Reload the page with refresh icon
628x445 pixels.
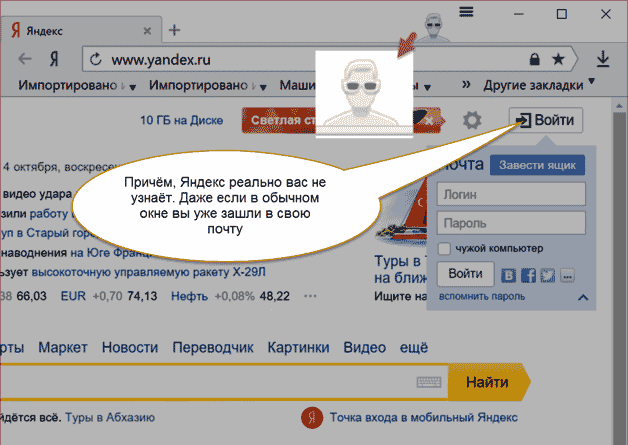(95, 60)
